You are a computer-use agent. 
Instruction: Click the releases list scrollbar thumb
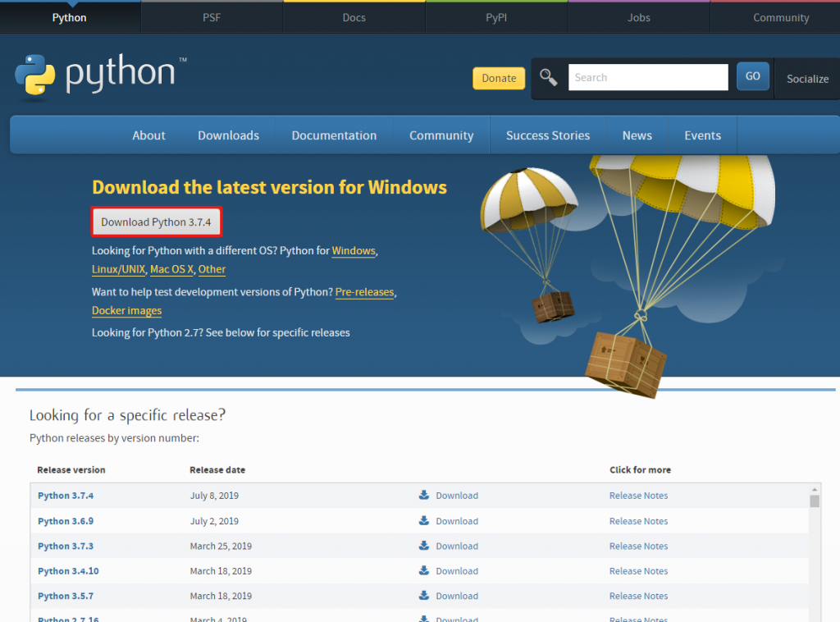(x=815, y=501)
